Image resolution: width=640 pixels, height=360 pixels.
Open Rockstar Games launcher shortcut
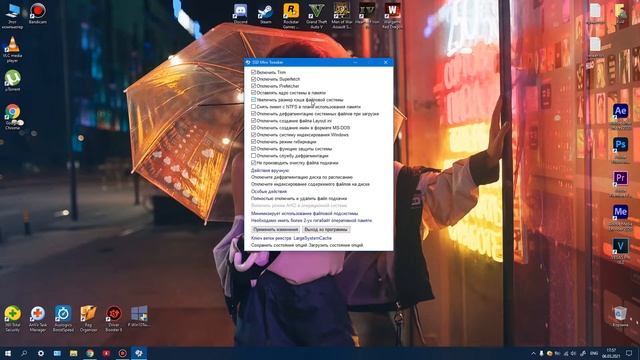[291, 16]
